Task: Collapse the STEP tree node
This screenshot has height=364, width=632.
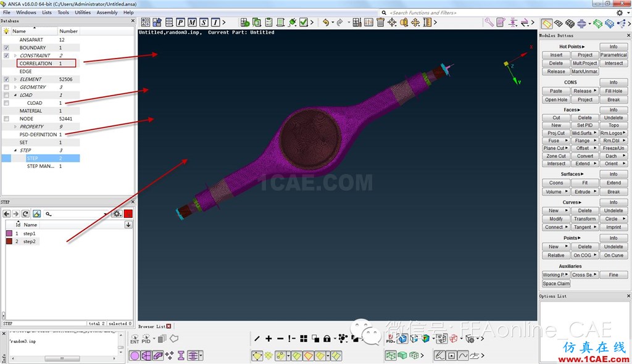Action: tap(15, 151)
